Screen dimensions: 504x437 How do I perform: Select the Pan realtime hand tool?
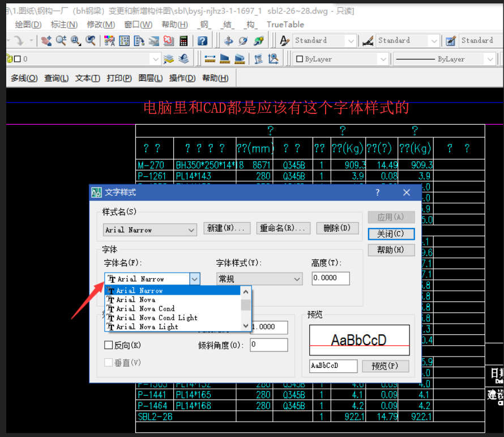[x=46, y=41]
